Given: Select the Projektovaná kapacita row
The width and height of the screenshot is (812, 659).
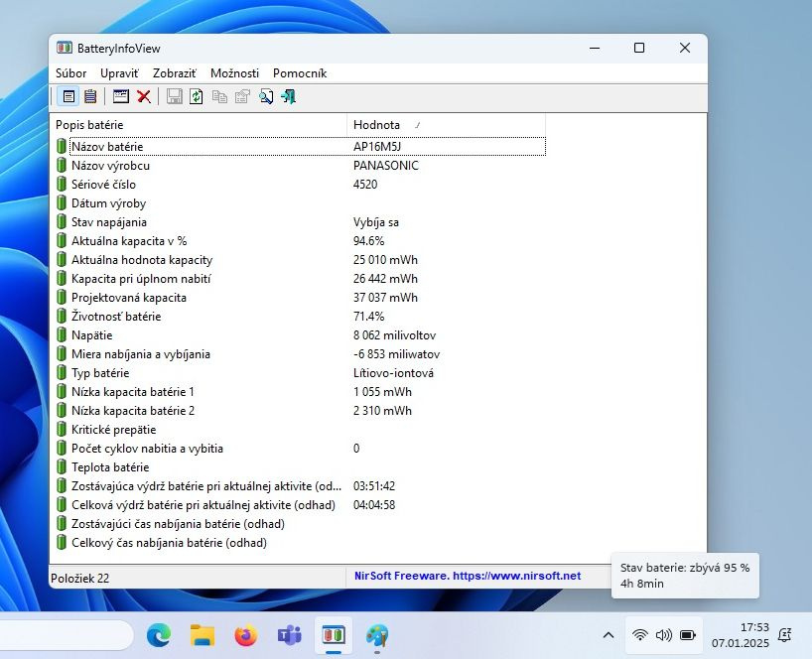Looking at the screenshot, I should point(300,297).
